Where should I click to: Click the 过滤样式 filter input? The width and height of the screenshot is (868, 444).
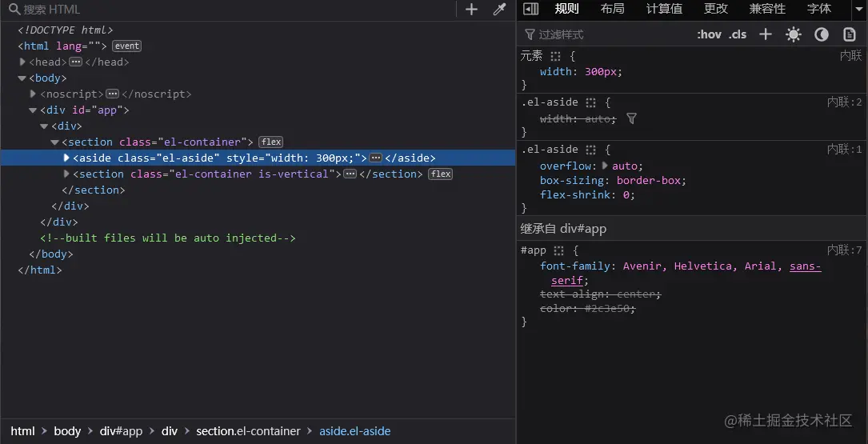(606, 34)
